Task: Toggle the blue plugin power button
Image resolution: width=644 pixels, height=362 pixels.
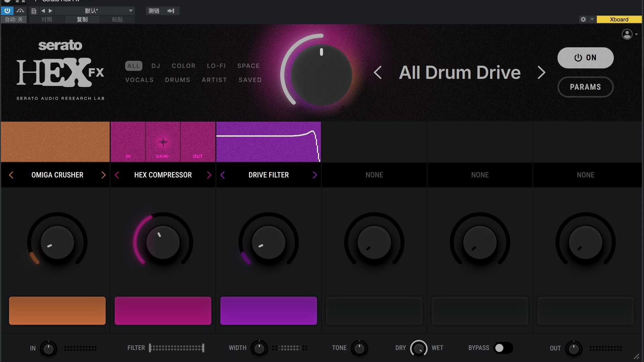Action: click(x=7, y=11)
